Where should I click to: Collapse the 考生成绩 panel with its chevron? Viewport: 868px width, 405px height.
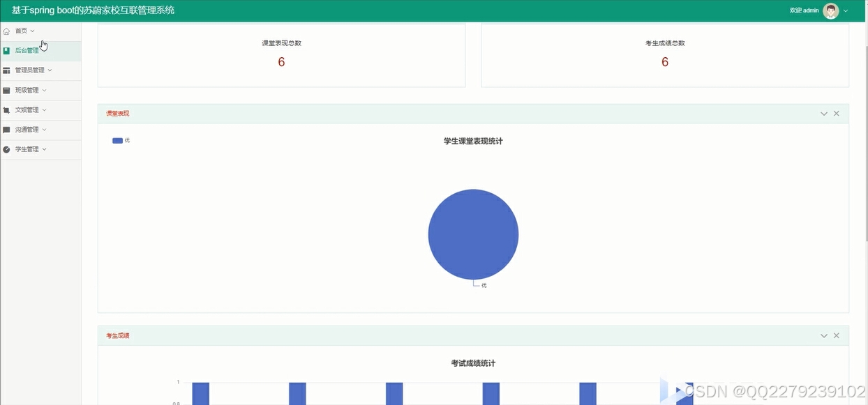(823, 335)
